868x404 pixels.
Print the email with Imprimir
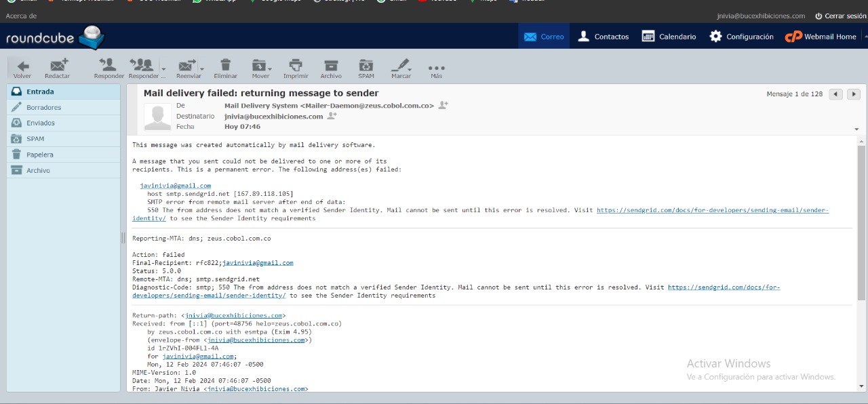coord(296,66)
